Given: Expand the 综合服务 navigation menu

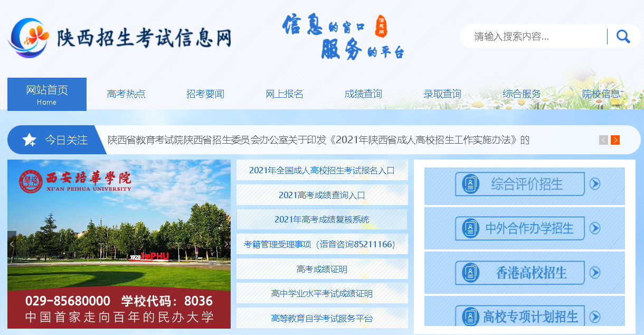Looking at the screenshot, I should tap(522, 94).
